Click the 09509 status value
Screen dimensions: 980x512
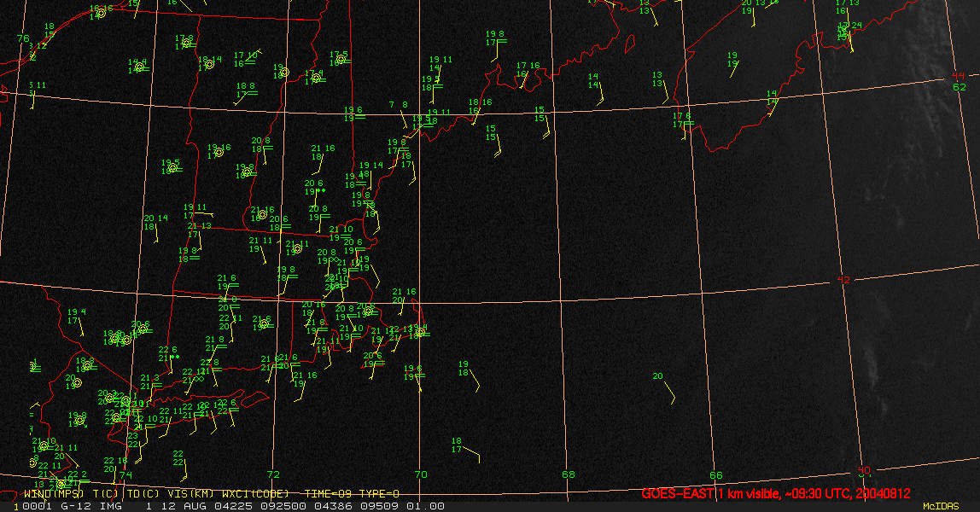(x=380, y=506)
